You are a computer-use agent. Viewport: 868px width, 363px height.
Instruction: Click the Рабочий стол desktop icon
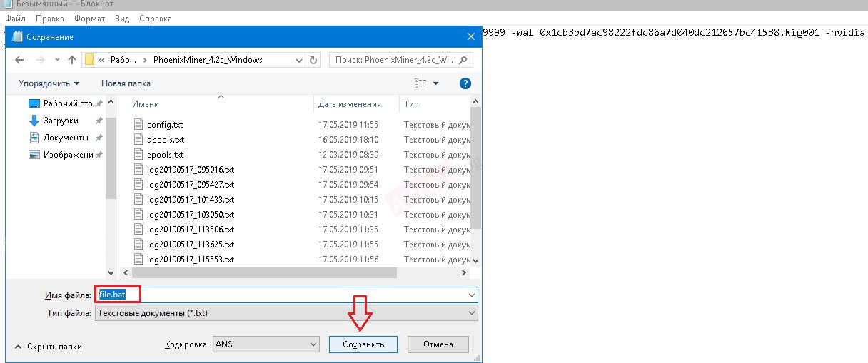(x=34, y=103)
